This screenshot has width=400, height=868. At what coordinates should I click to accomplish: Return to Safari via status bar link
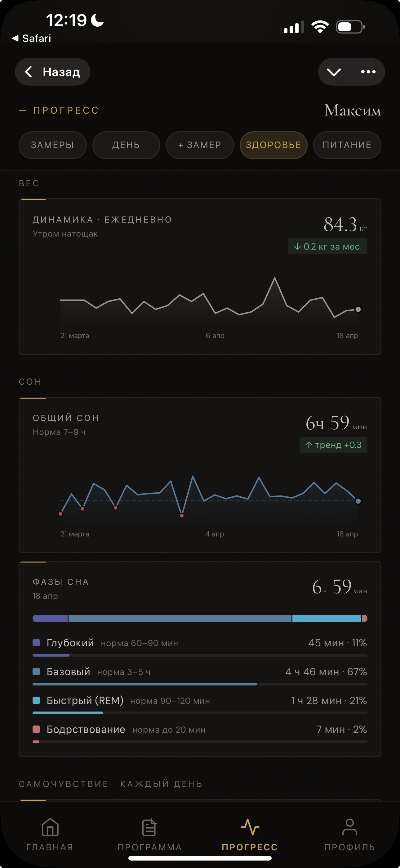[x=32, y=38]
